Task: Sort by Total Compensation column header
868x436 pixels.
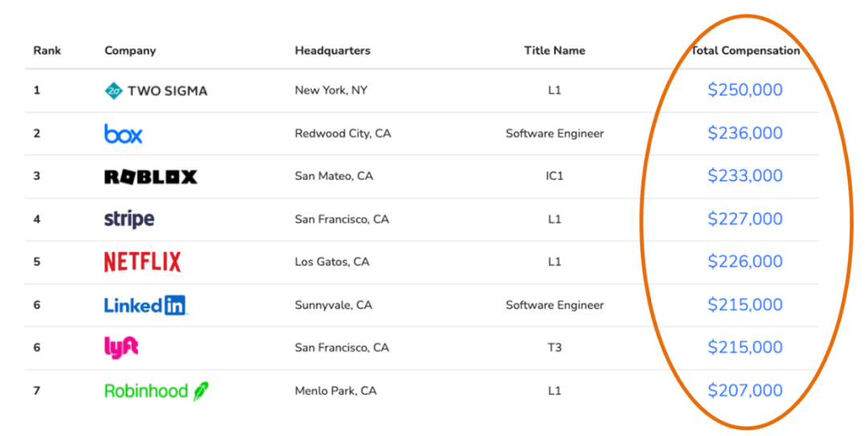Action: [745, 51]
